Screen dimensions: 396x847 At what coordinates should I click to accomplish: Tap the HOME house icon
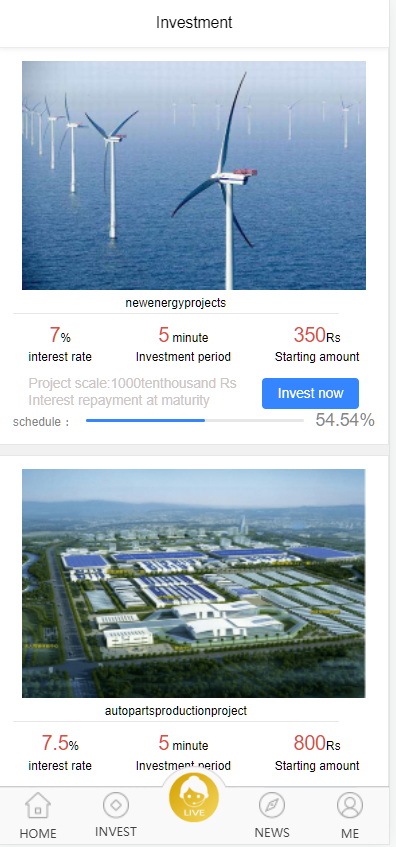38,806
